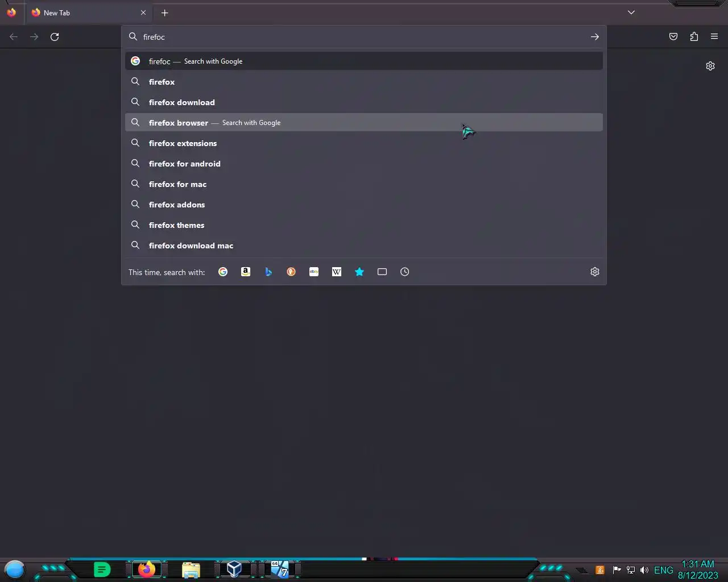The image size is (728, 582).
Task: Open a new tab with plus button
Action: click(x=165, y=13)
